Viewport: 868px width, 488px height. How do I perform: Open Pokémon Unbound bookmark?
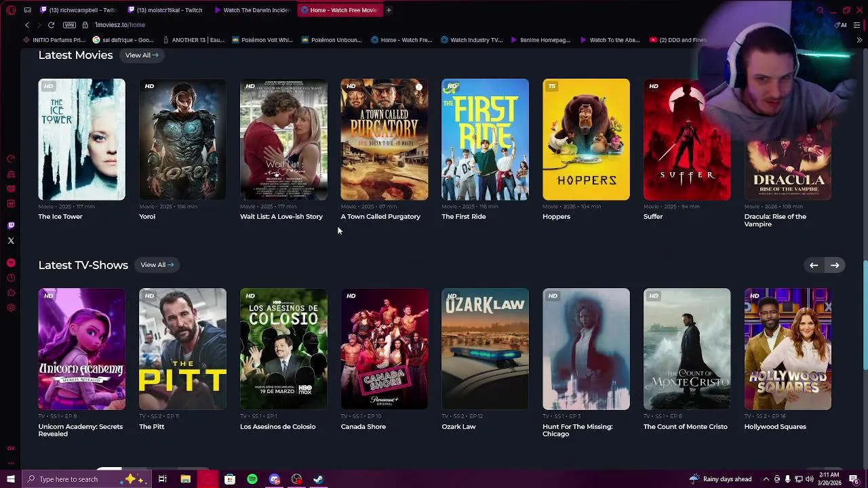click(332, 40)
